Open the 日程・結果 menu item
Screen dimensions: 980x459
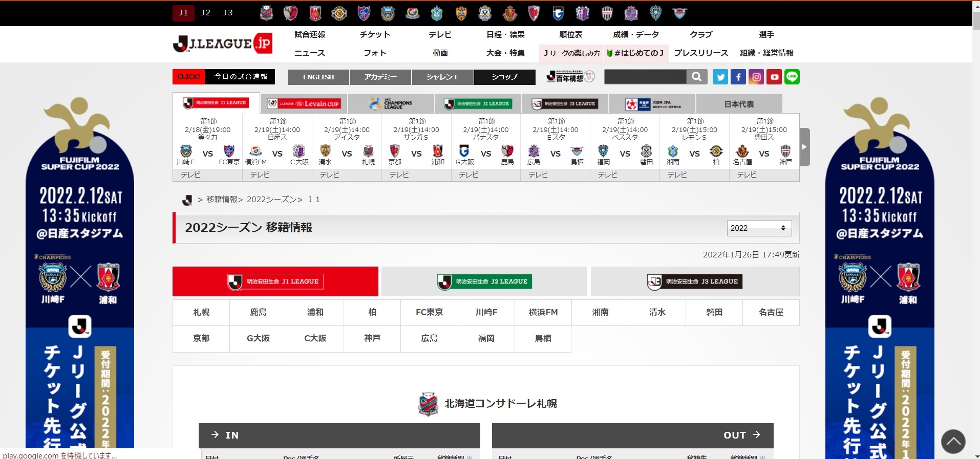[x=505, y=34]
